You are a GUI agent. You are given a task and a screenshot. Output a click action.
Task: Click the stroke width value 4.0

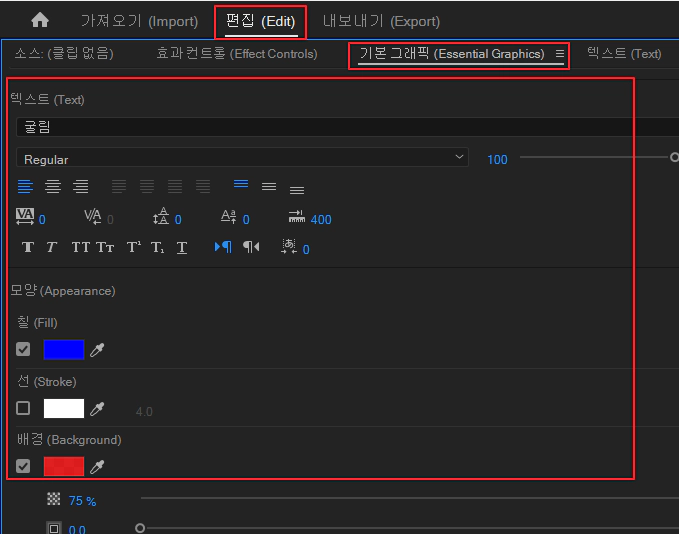click(x=144, y=411)
